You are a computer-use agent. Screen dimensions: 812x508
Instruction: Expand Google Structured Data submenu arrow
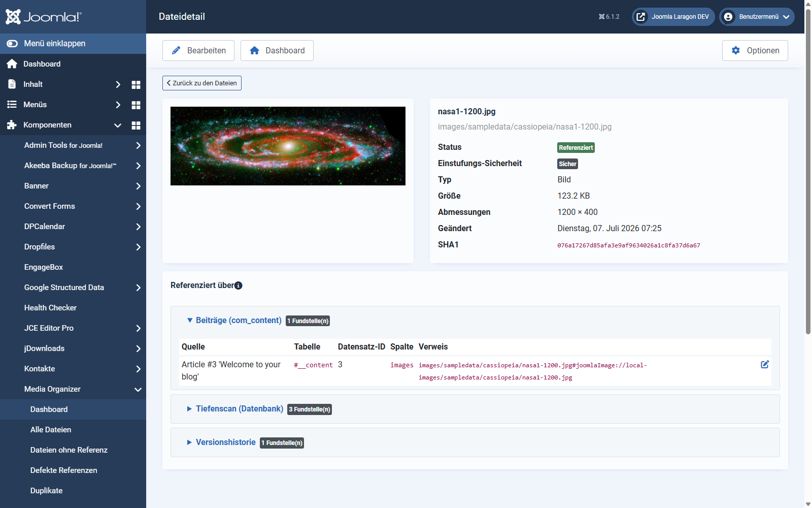pyautogui.click(x=138, y=288)
